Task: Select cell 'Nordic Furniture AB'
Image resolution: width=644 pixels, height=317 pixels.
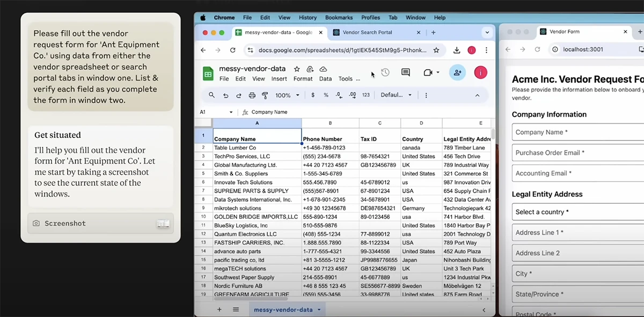Action: (x=257, y=286)
